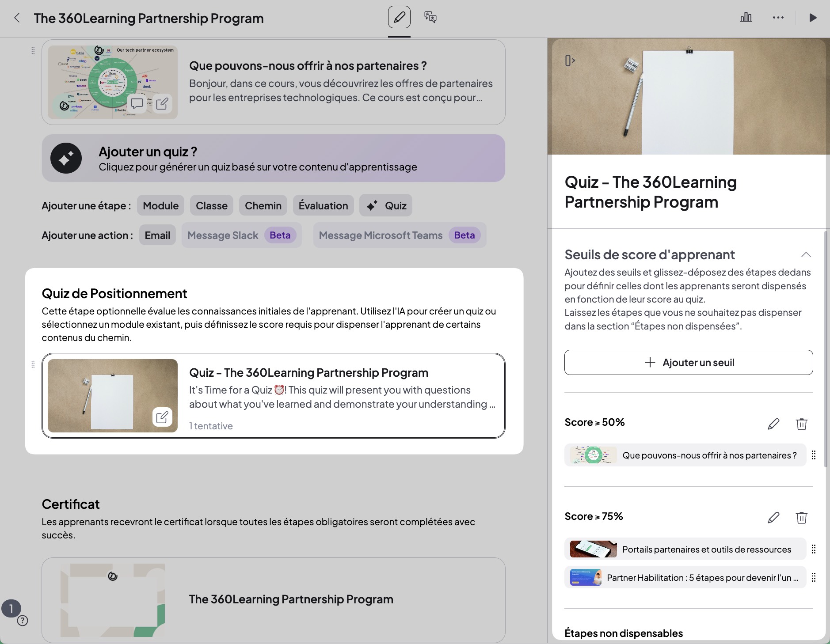Delete the Score ≥ 50% threshold
The width and height of the screenshot is (830, 644).
(x=801, y=424)
